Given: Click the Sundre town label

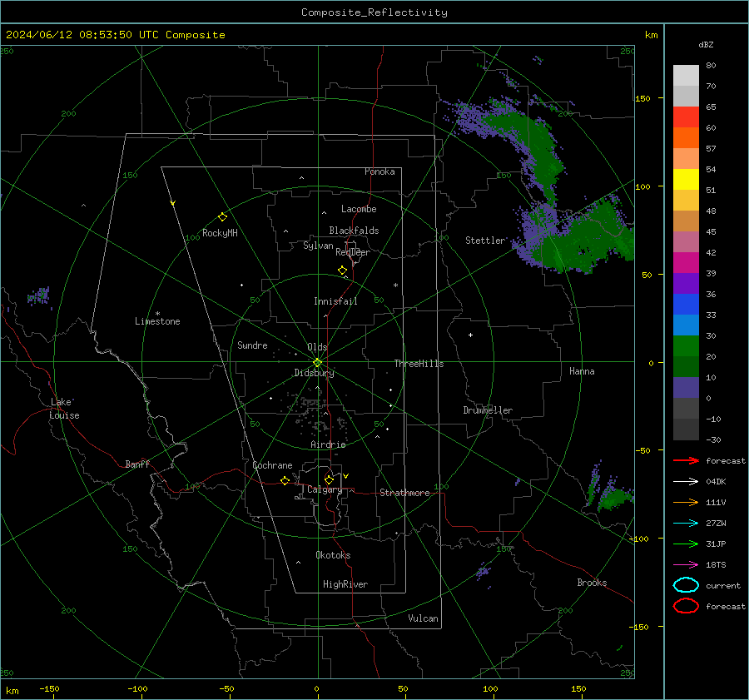Looking at the screenshot, I should [x=252, y=345].
